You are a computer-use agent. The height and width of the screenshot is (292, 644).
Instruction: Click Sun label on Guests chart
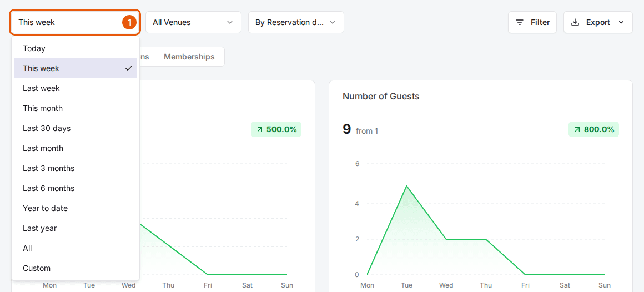coord(605,285)
